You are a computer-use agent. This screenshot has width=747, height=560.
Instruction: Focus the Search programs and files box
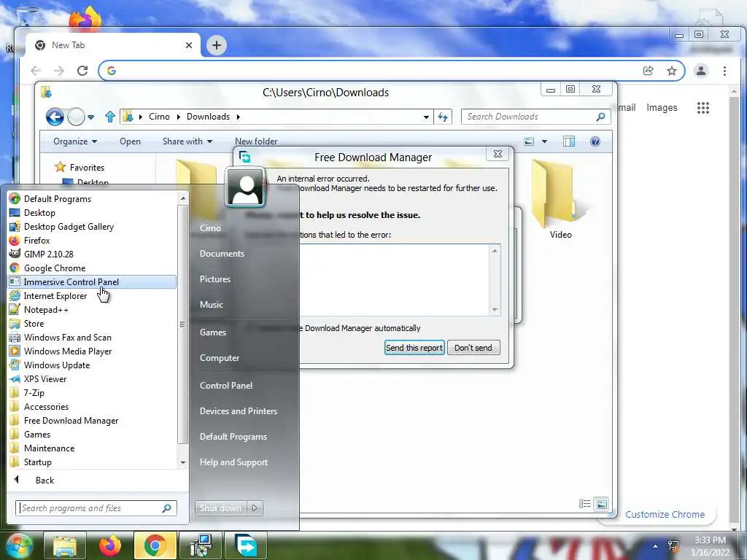tap(96, 508)
